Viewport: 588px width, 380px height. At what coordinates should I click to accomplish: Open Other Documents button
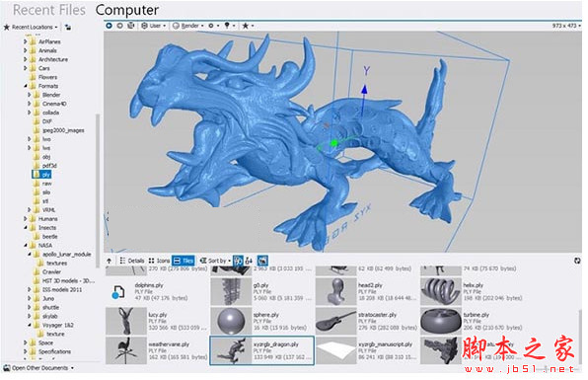38,368
